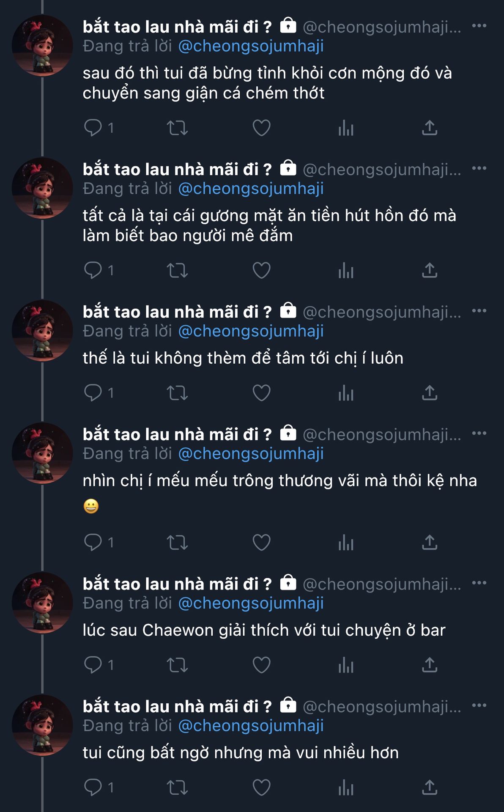
Task: Share the tweet mentioning Chaewon at the bar
Action: coord(429,665)
